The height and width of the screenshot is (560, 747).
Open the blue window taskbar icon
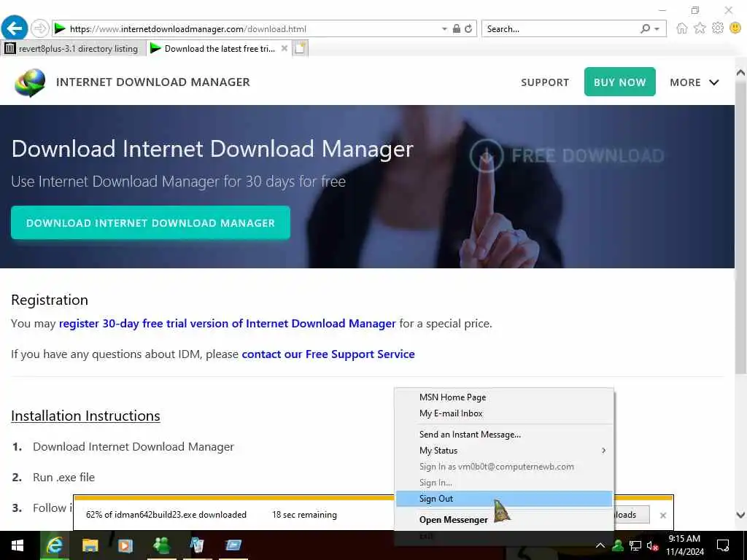[233, 545]
